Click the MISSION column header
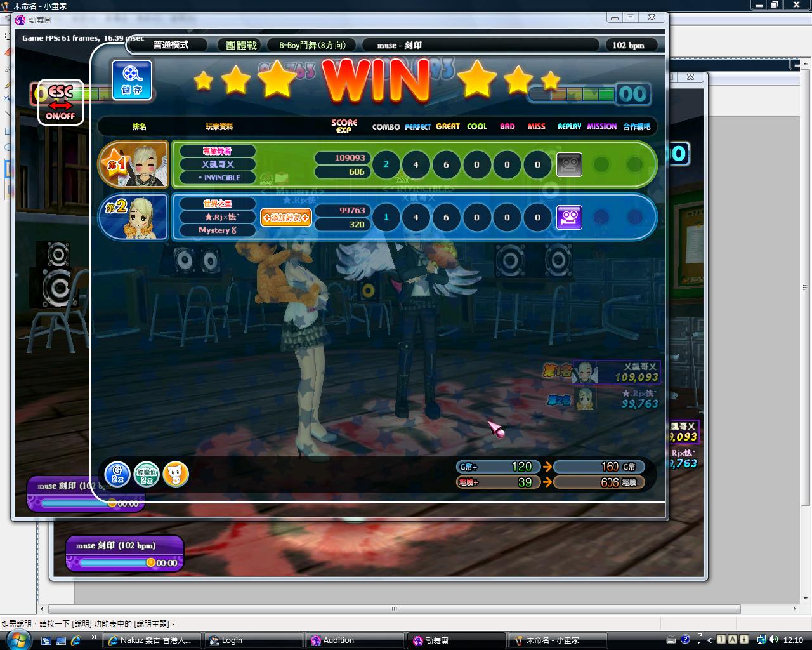This screenshot has height=650, width=812. click(601, 127)
